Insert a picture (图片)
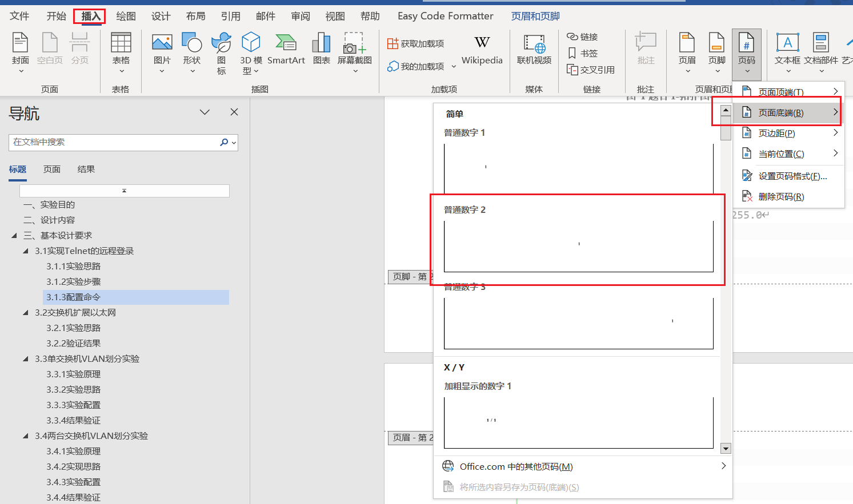The height and width of the screenshot is (504, 853). pyautogui.click(x=162, y=53)
